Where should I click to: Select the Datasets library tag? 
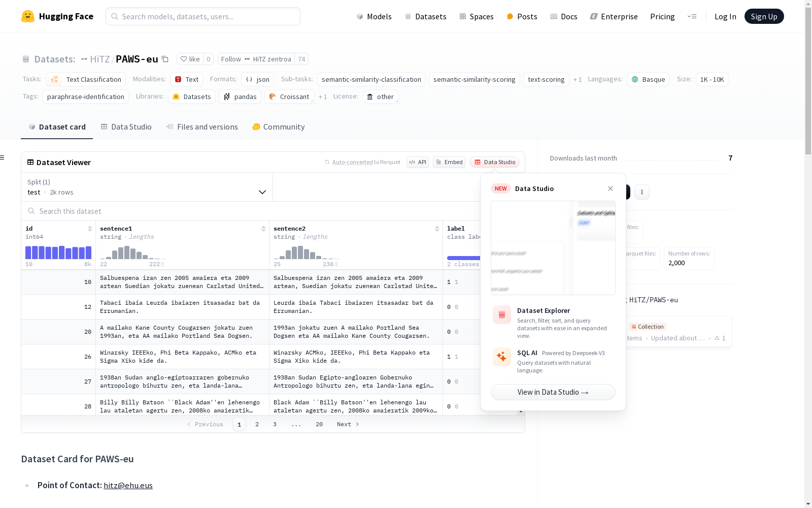point(192,97)
